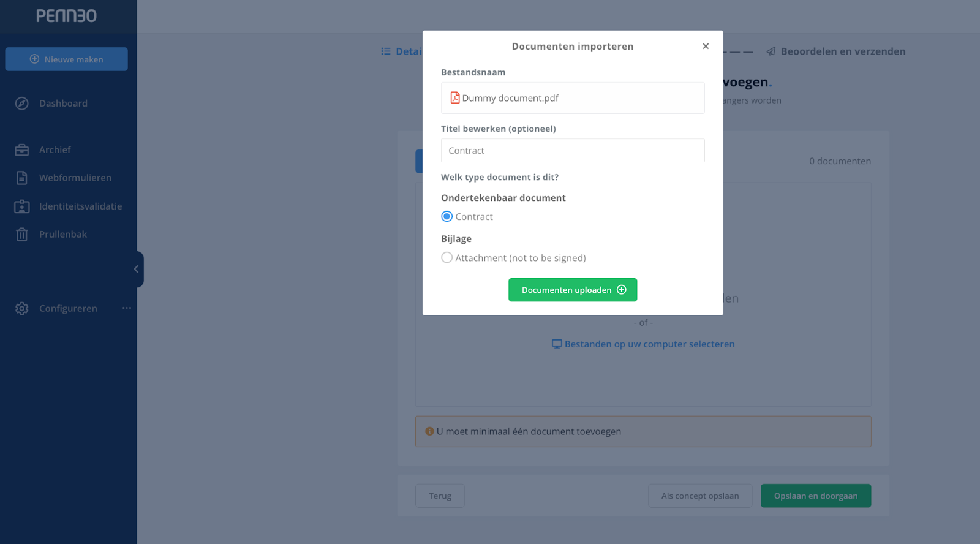Viewport: 980px width, 544px height.
Task: Select Attachment (not to be signed) option
Action: pyautogui.click(x=447, y=258)
